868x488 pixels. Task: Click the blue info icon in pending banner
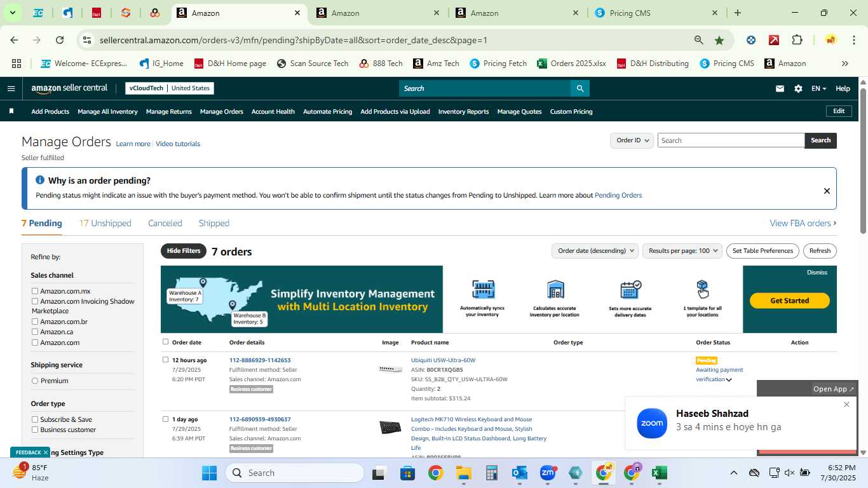click(x=40, y=180)
